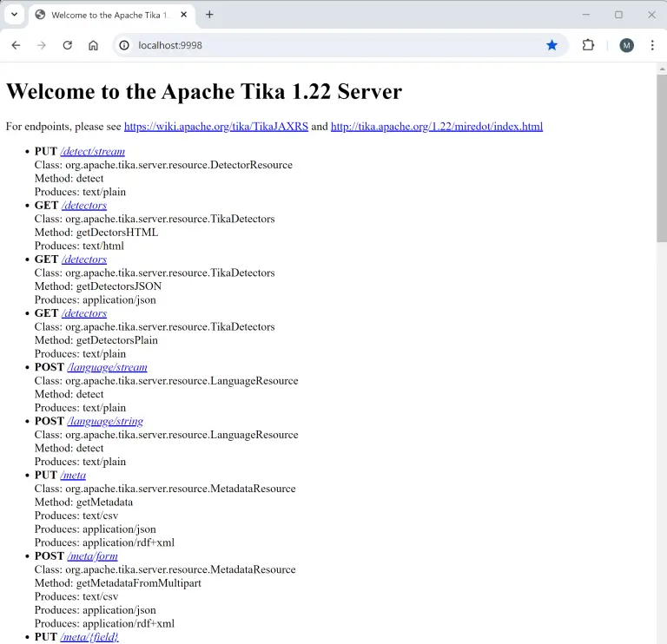Open new tab with plus button
The height and width of the screenshot is (644, 667).
(209, 15)
